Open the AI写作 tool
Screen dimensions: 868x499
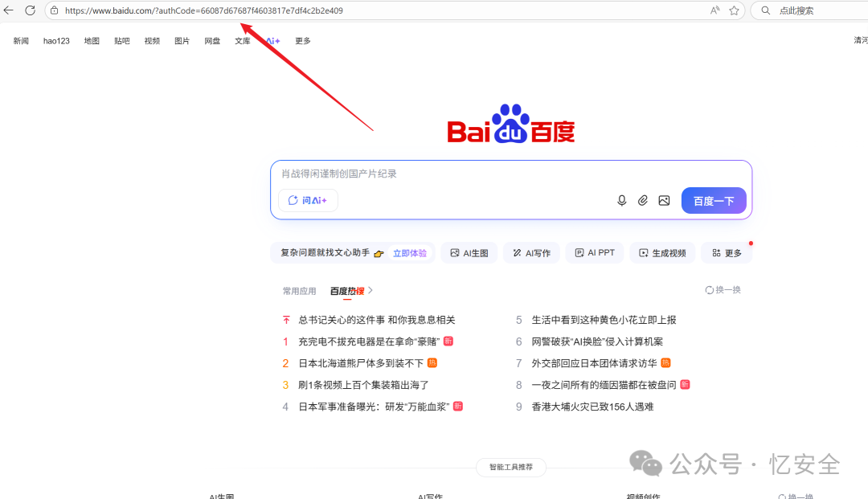(531, 253)
